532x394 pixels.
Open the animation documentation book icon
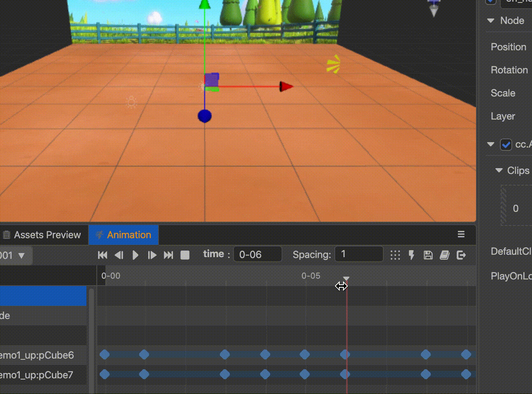pos(445,255)
